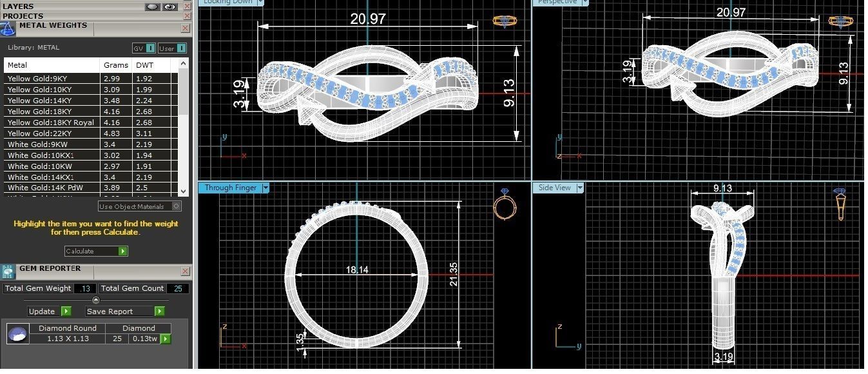Select the Yellow Gold:18KY Royal row
868x374 pixels.
pos(91,123)
